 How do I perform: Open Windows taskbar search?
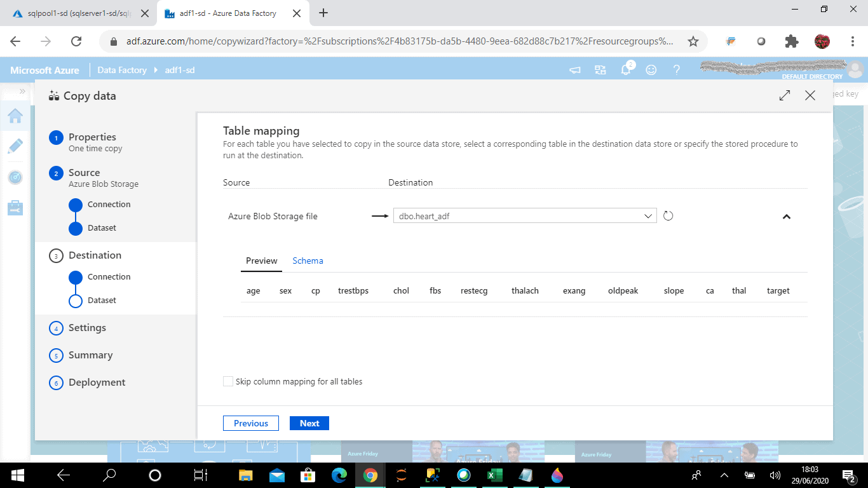pos(109,475)
